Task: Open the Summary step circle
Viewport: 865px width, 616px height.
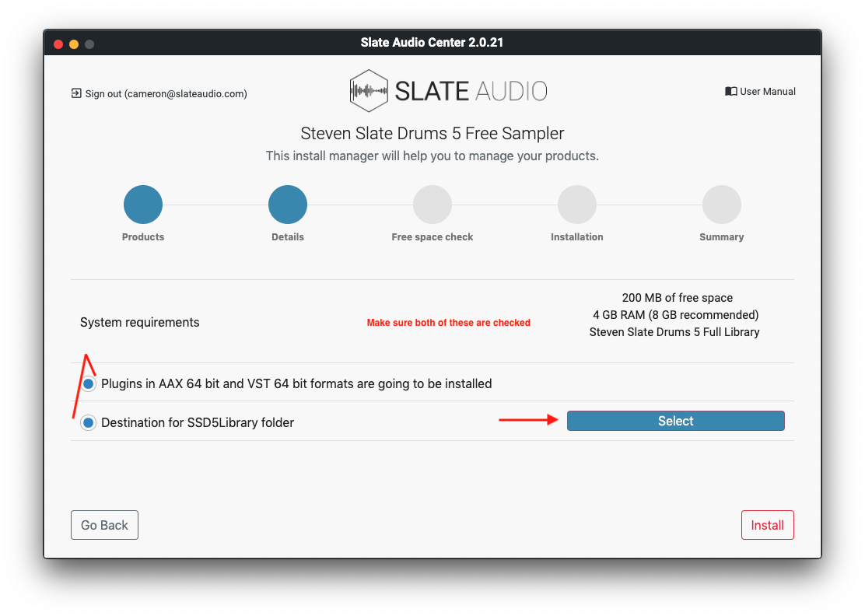Action: click(x=722, y=205)
